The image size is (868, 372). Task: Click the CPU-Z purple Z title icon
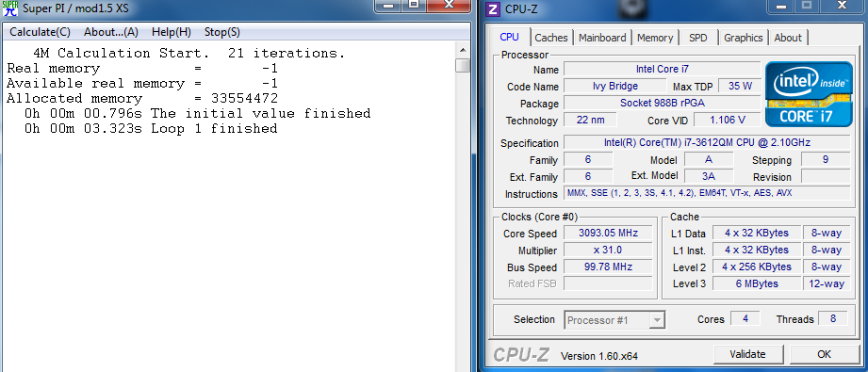tap(492, 8)
